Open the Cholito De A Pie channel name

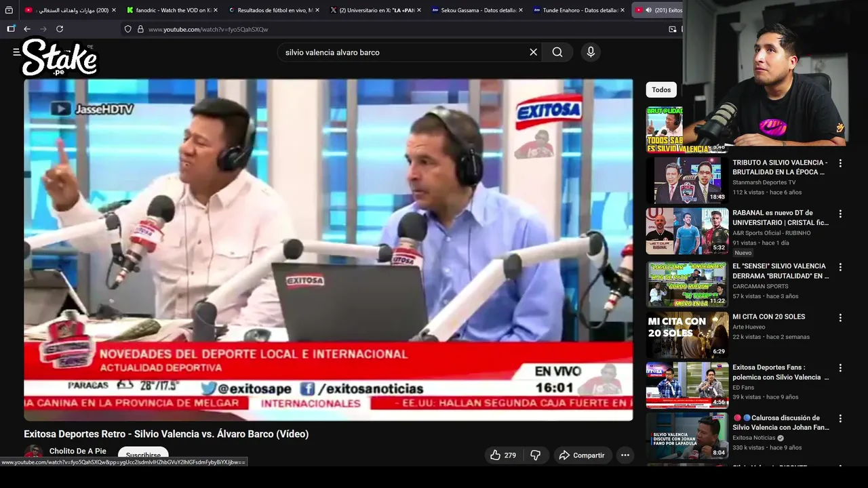point(78,451)
